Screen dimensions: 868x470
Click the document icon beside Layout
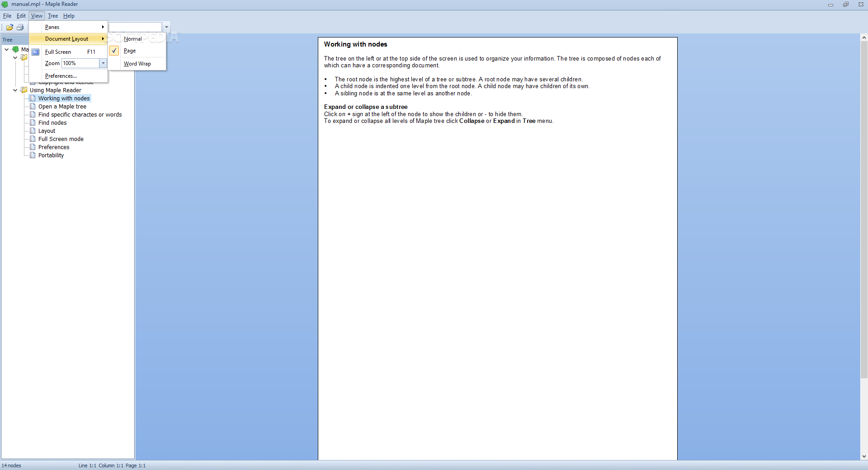pos(33,131)
